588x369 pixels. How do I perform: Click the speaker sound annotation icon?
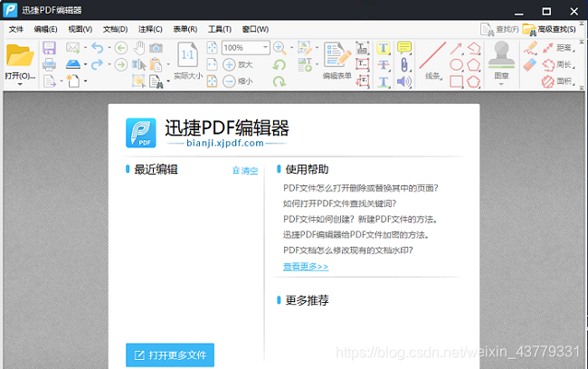403,81
